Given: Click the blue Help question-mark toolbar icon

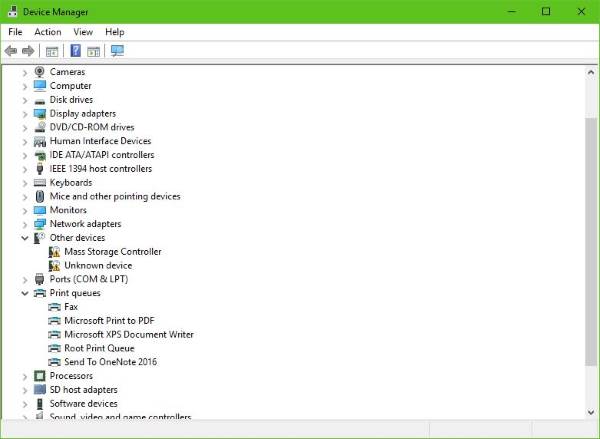Looking at the screenshot, I should point(76,51).
